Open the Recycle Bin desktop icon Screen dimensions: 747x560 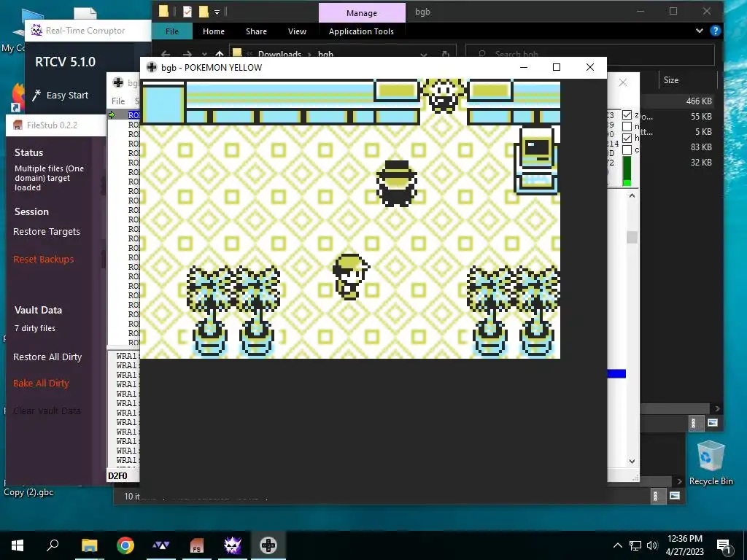(x=711, y=462)
